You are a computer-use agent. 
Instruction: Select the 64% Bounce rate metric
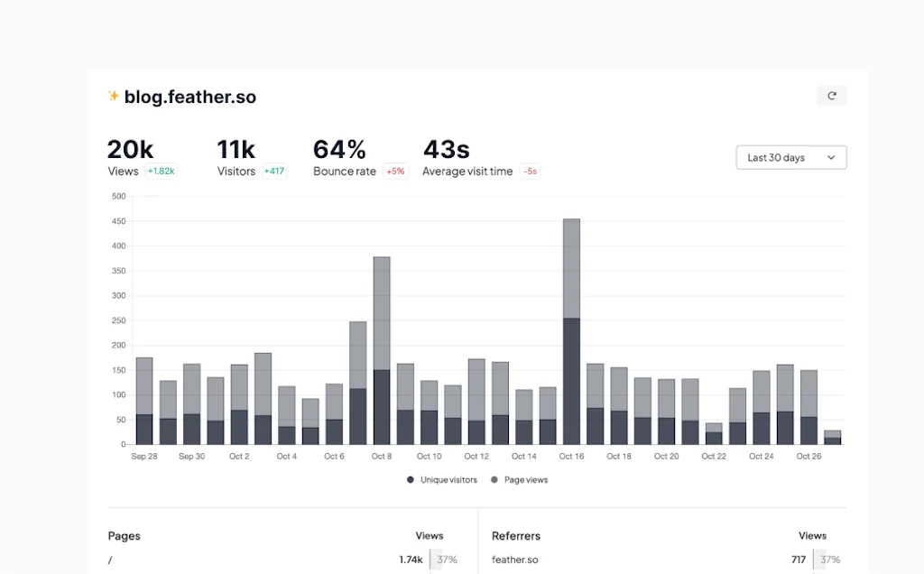click(339, 150)
